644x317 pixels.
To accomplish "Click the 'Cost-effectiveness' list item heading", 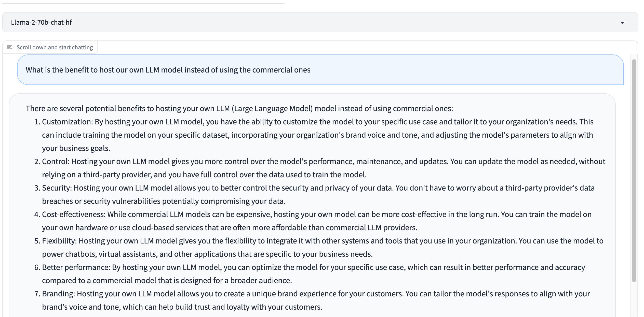I will tap(73, 214).
